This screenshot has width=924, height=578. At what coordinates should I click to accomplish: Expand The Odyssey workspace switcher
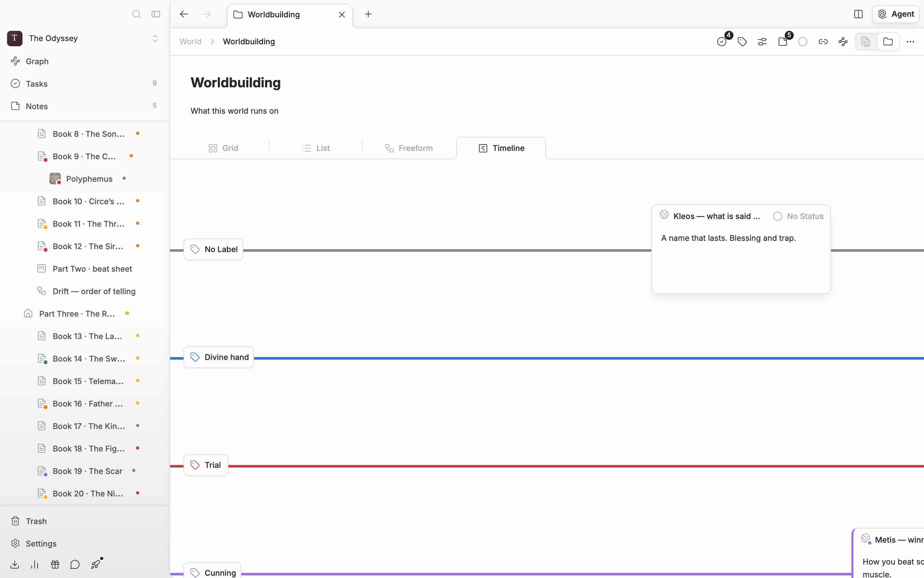coord(155,38)
